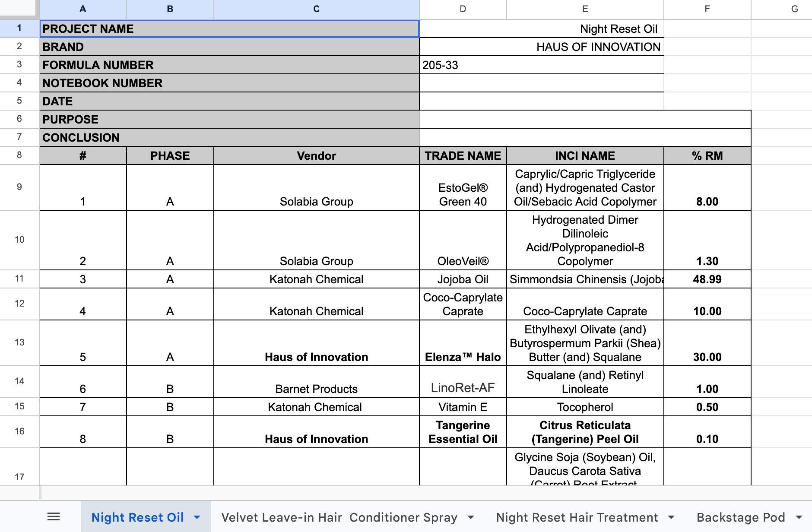Click the % RM header cell
Image resolution: width=812 pixels, height=532 pixels.
coord(707,155)
